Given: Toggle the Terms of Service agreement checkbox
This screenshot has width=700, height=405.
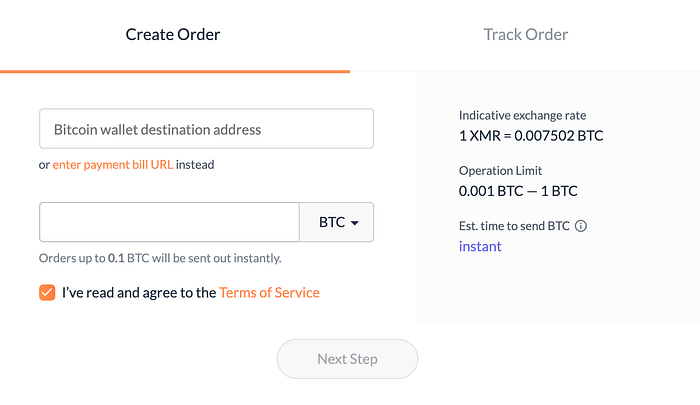Looking at the screenshot, I should coord(47,292).
